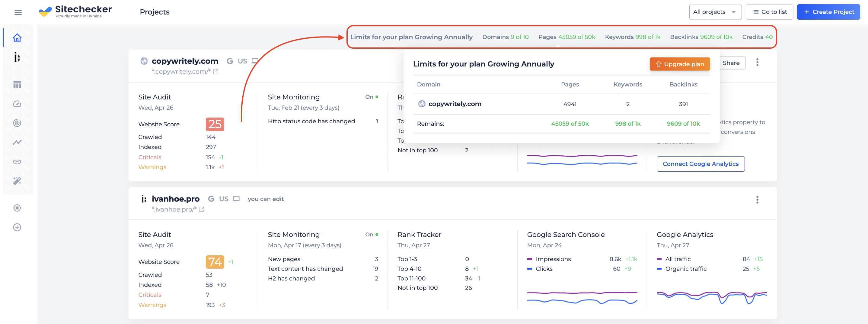Image resolution: width=868 pixels, height=324 pixels.
Task: Click the plus circle icon in sidebar
Action: tap(17, 227)
